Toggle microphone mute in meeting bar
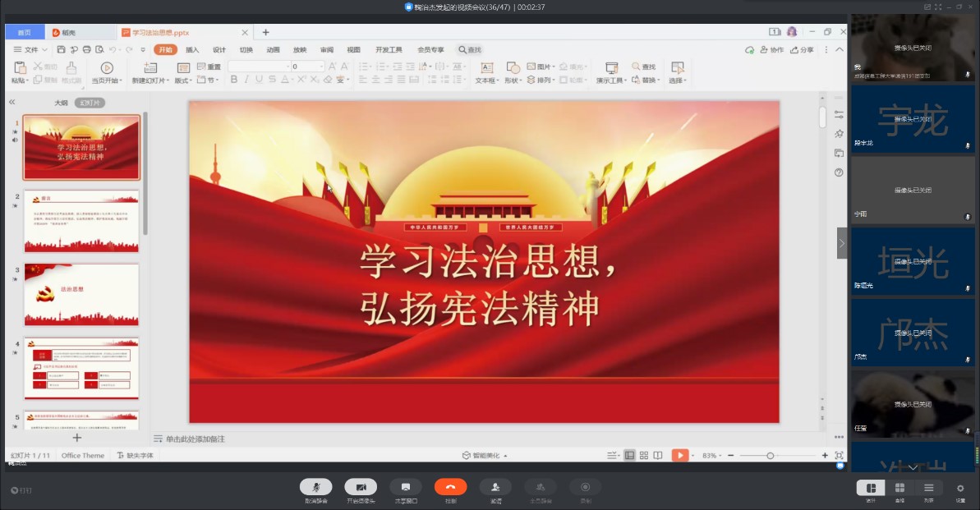 click(x=315, y=487)
